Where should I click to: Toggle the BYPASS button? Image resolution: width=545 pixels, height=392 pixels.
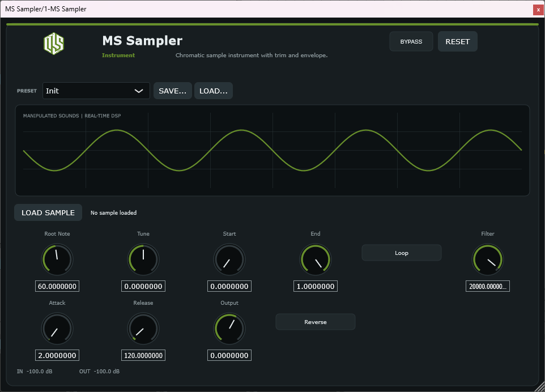(x=411, y=41)
